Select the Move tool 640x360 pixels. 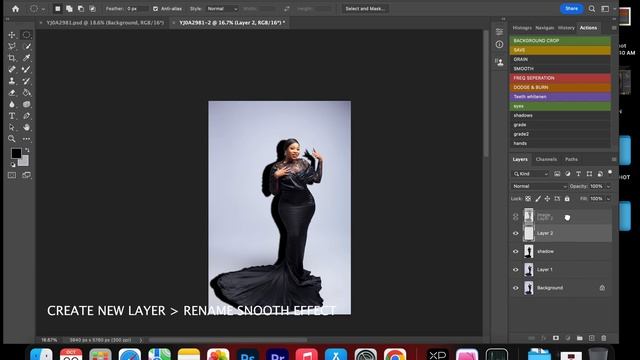[x=12, y=35]
